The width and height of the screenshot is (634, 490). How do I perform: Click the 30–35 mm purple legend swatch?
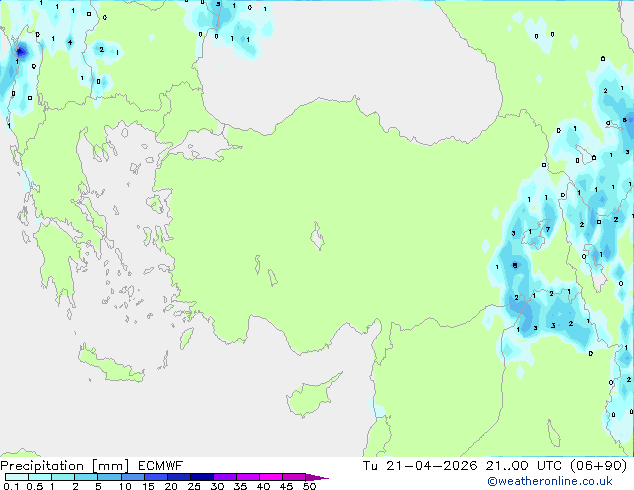225,477
